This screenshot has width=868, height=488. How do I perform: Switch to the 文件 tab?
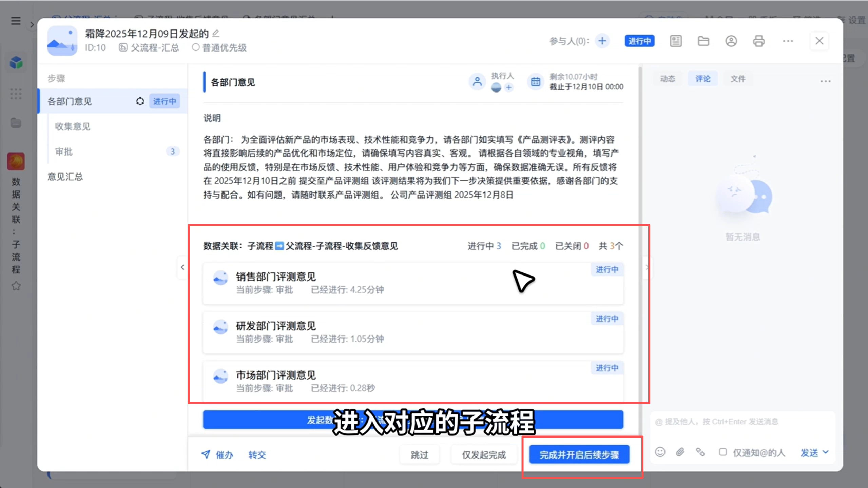738,79
